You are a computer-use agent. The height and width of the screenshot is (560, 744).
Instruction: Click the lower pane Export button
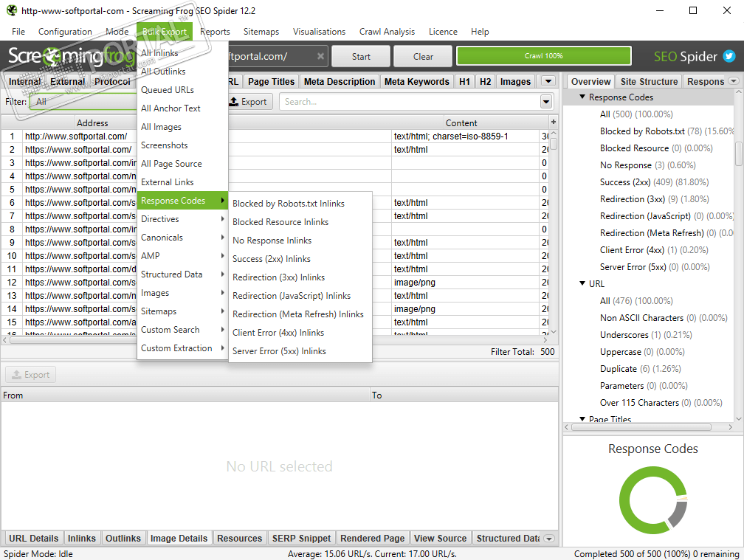click(x=30, y=375)
